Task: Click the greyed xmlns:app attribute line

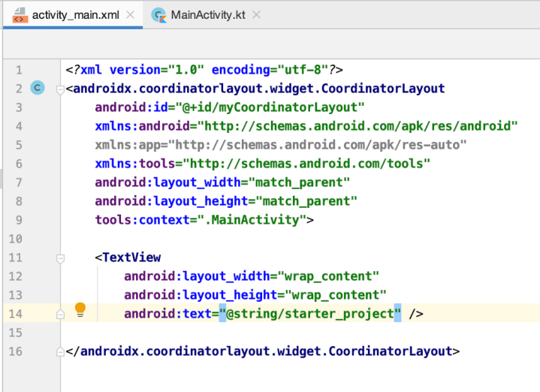Action: [x=281, y=145]
